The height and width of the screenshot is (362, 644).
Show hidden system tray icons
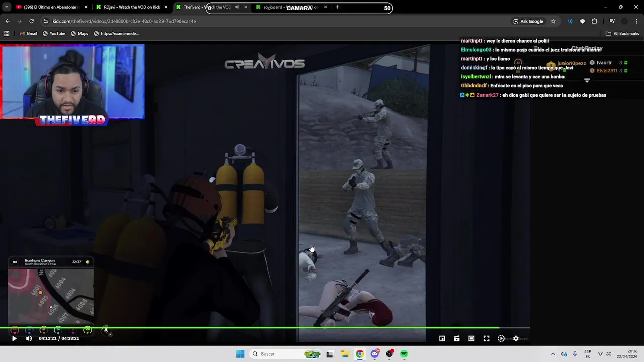coord(553,354)
